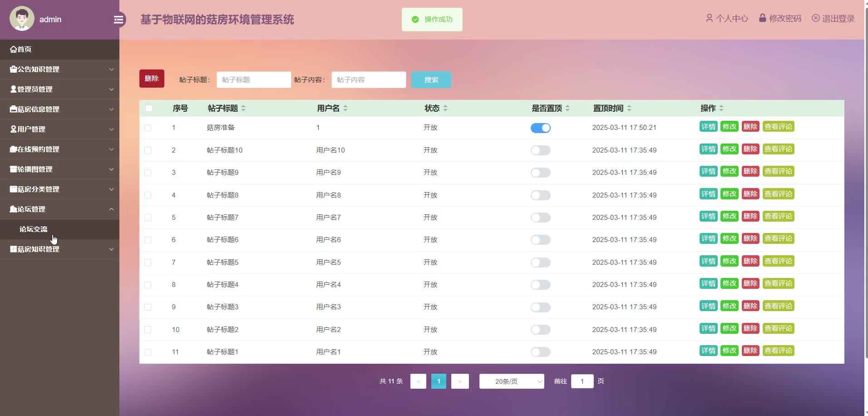Sort by 帖子标题 column sort arrows
This screenshot has height=416, width=868.
(x=243, y=108)
